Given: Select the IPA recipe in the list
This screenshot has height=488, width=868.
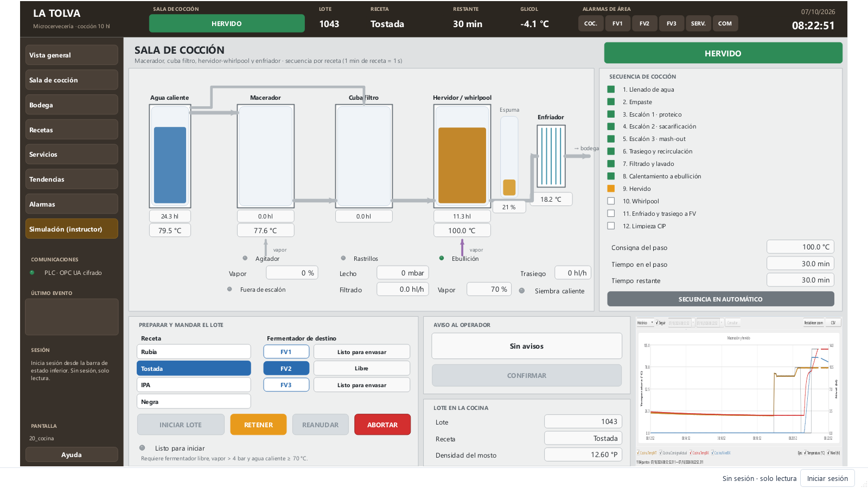Looking at the screenshot, I should [194, 385].
